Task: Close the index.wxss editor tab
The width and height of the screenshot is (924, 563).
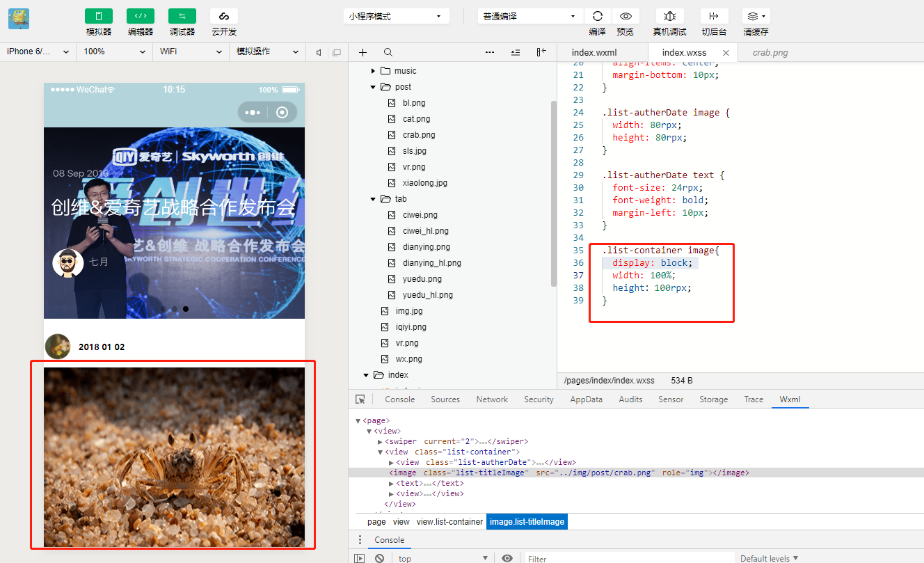Action: click(726, 53)
